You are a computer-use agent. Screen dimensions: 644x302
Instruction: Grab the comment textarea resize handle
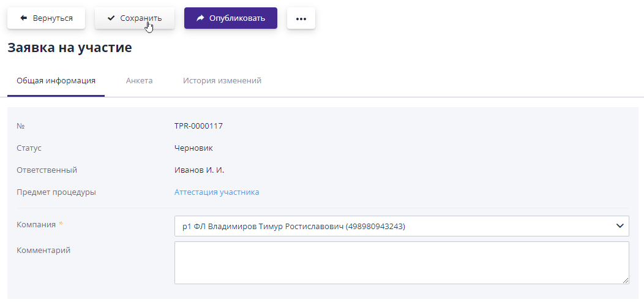click(x=625, y=280)
